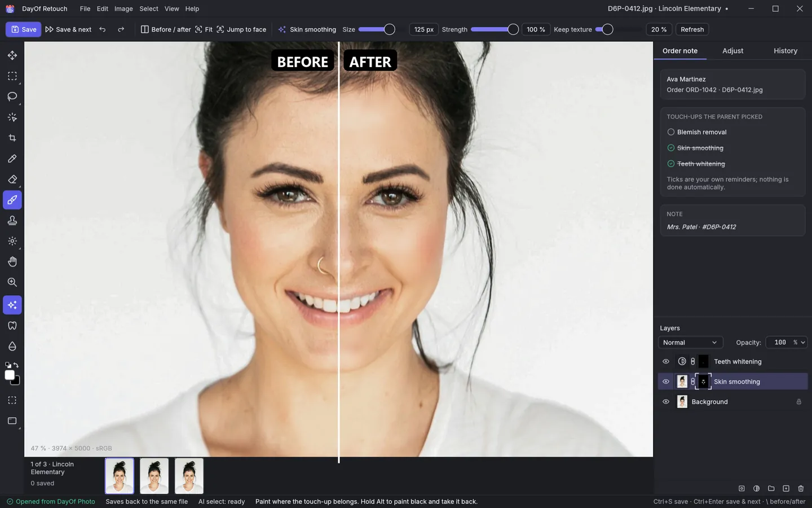
Task: Open the Select menu
Action: pyautogui.click(x=149, y=8)
